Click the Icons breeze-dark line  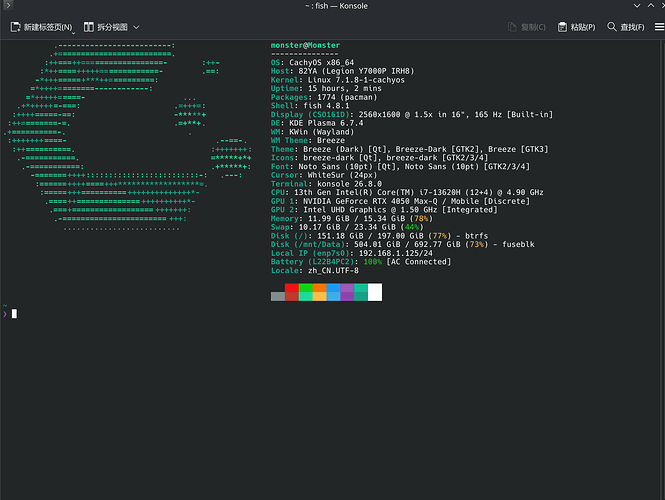[379, 158]
